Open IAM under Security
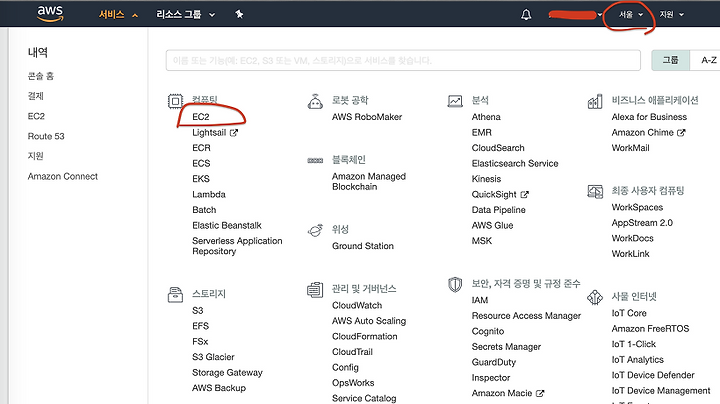 480,300
